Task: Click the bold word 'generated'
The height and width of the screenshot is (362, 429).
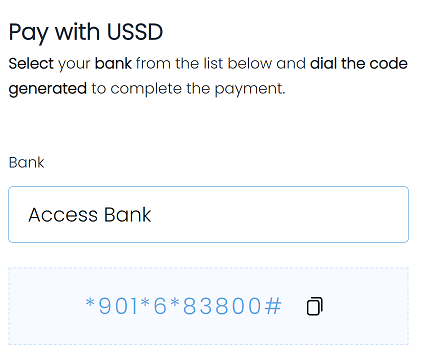Action: 48,89
